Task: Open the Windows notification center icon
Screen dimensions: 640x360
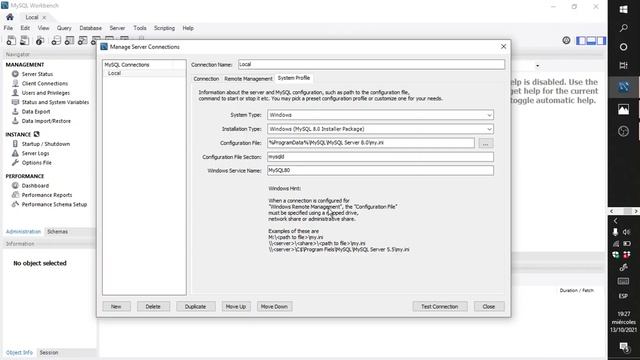Action: pos(624,347)
